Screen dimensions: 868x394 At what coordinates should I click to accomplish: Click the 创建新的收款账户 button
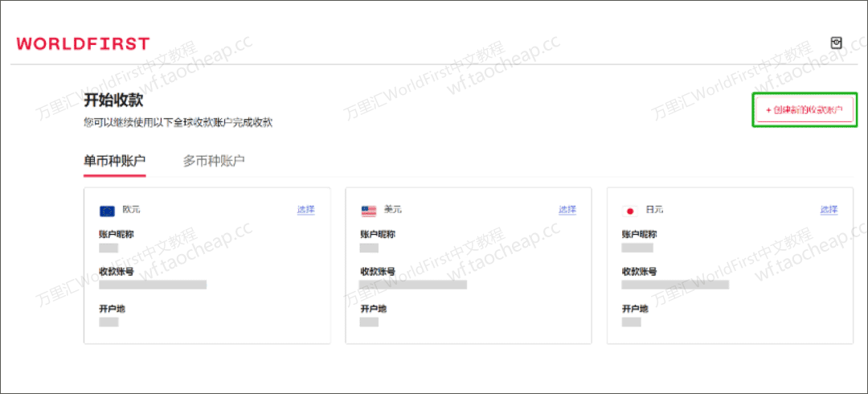click(x=805, y=109)
